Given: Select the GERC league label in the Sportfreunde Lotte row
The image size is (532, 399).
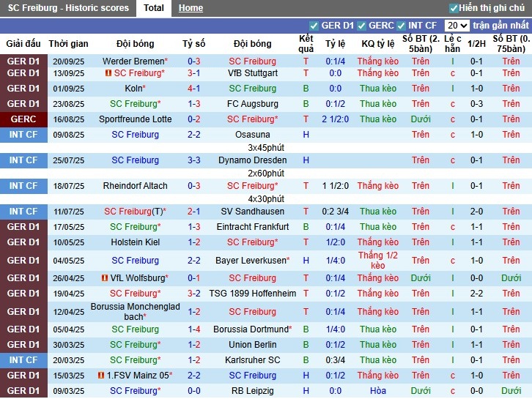Looking at the screenshot, I should click(x=23, y=119).
